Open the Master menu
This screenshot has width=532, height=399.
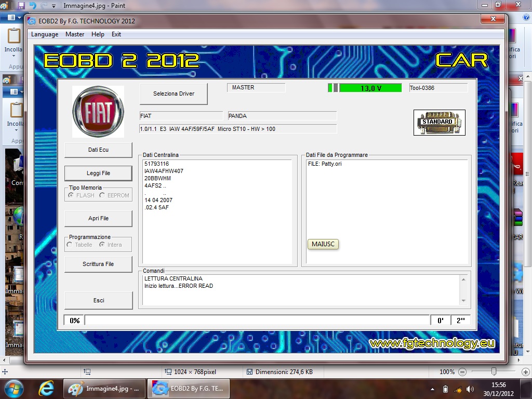[75, 34]
